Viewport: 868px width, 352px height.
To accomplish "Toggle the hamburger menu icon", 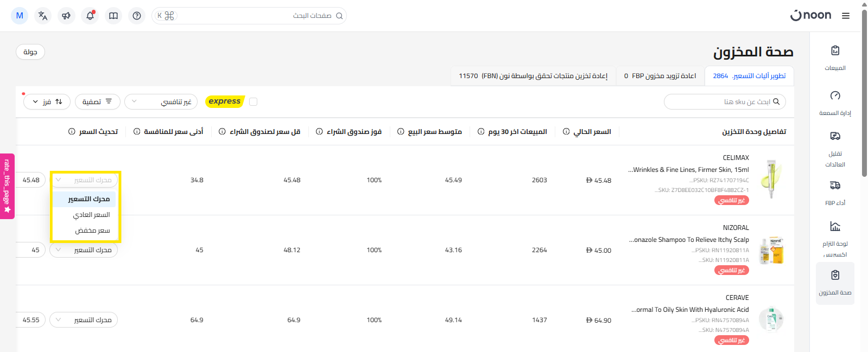I will coord(846,16).
